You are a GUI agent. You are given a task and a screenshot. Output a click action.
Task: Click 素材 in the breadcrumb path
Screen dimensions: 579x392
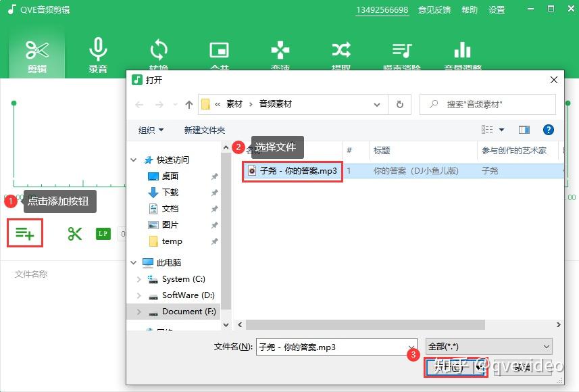tap(234, 105)
